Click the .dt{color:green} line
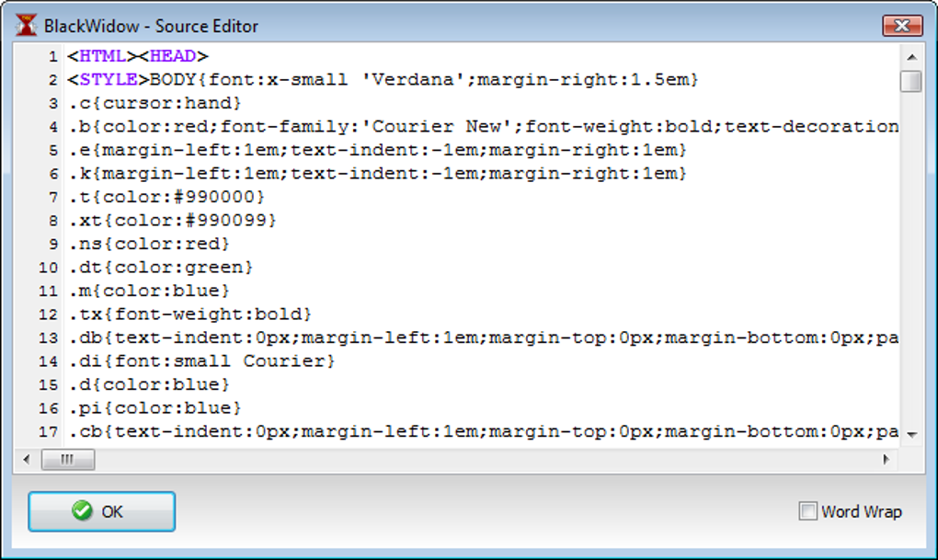The height and width of the screenshot is (560, 938). coord(160,267)
